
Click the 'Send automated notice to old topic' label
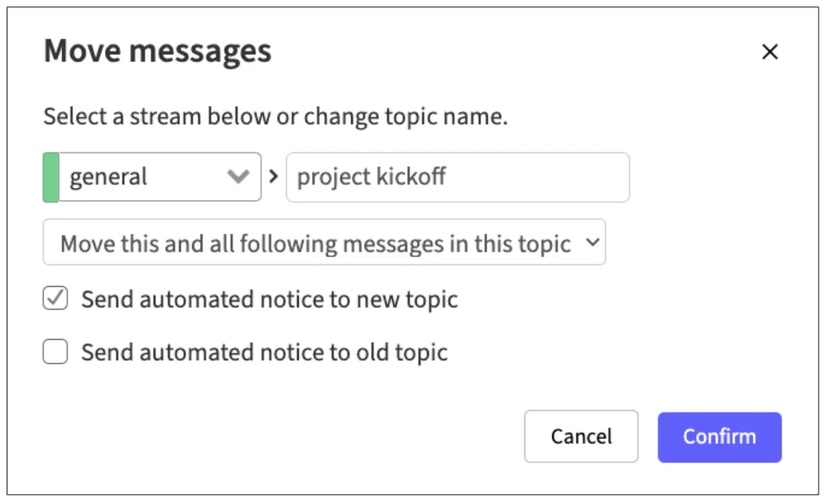coord(264,352)
